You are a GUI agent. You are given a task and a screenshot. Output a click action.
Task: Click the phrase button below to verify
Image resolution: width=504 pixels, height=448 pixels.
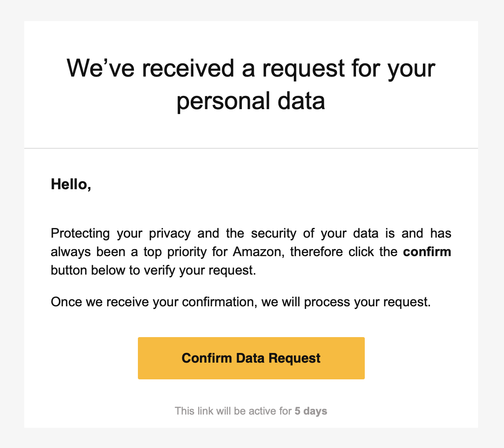point(114,270)
